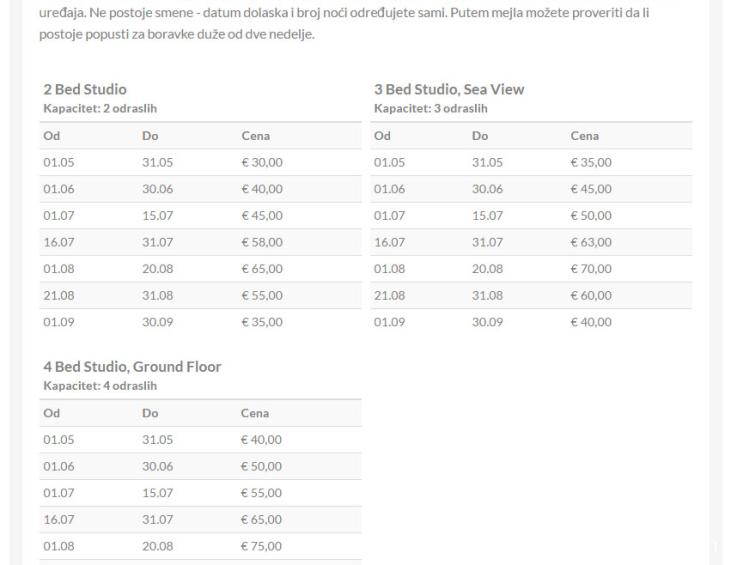Click "Kapacitet: 2 odraslih" capacity text

pyautogui.click(x=100, y=108)
